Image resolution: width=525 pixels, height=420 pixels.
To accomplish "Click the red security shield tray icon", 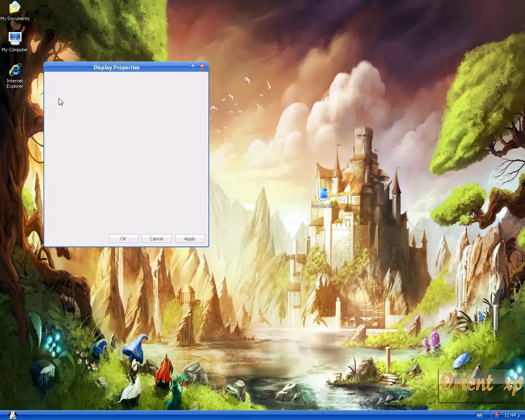I will 497,415.
